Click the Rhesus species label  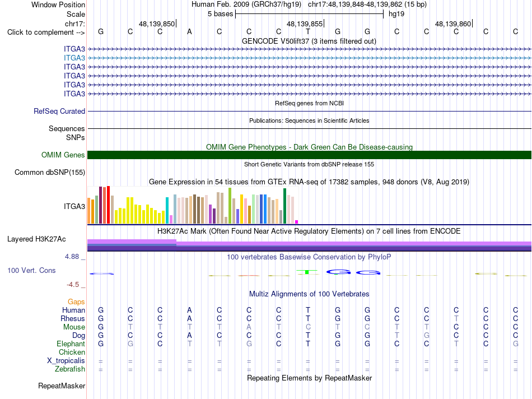click(x=73, y=318)
